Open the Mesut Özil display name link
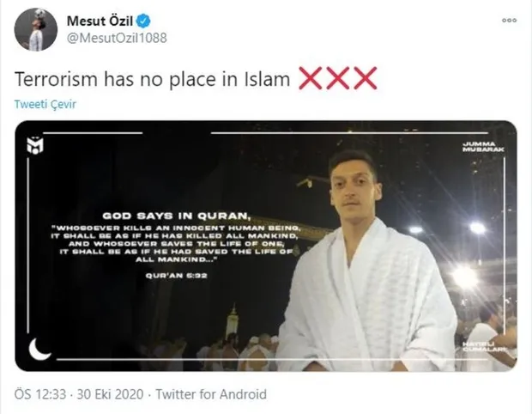Viewport: 532px width, 414px height. point(100,21)
